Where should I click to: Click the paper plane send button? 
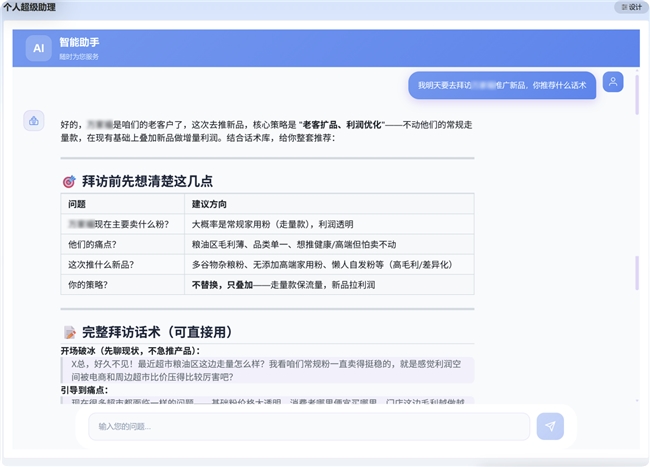coord(550,426)
